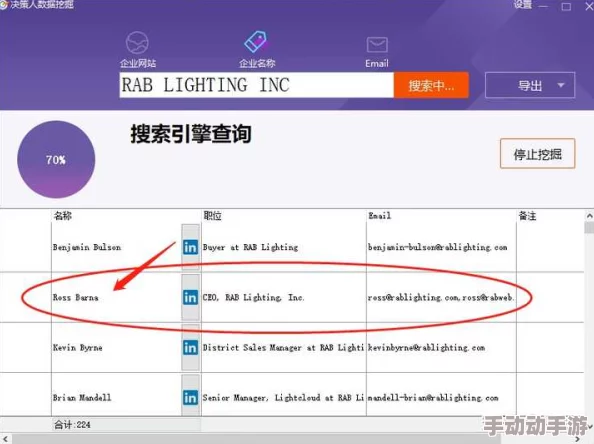Click the 搜索引擎查询 status heading

coord(191,134)
